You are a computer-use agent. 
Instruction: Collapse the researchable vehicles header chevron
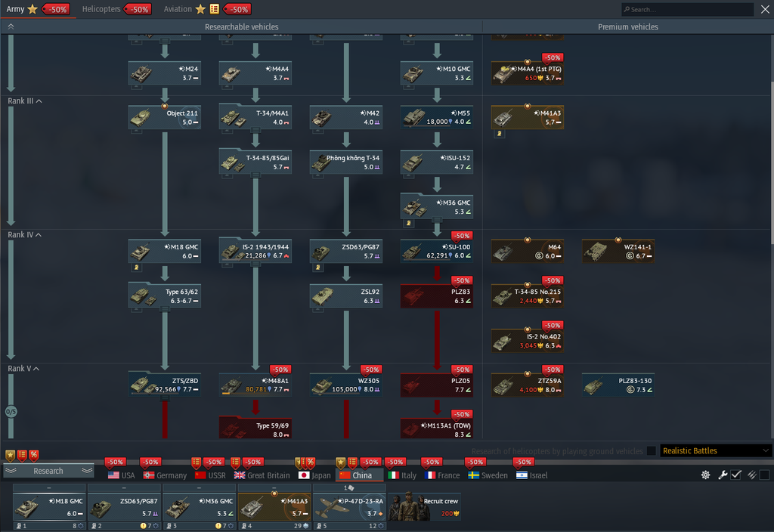(11, 26)
